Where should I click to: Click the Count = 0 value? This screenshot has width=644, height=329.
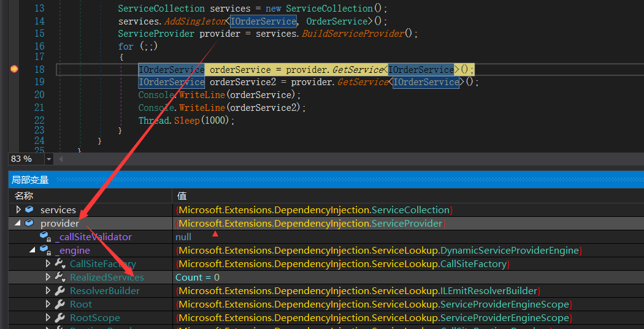(x=197, y=278)
